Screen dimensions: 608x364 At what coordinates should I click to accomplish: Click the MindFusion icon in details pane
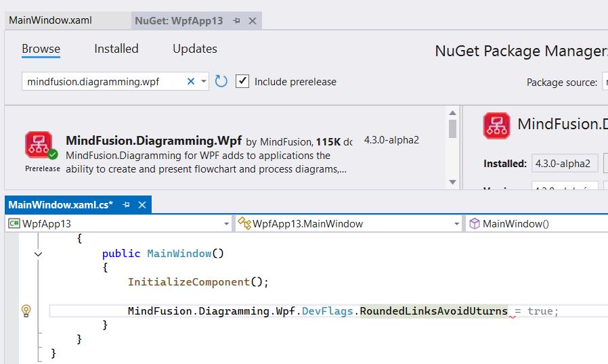click(496, 126)
